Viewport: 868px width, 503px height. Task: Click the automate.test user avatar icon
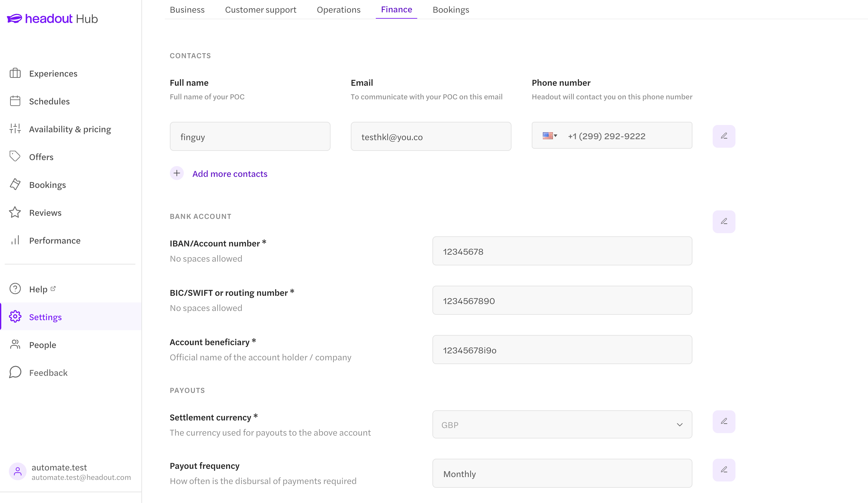[x=18, y=472]
